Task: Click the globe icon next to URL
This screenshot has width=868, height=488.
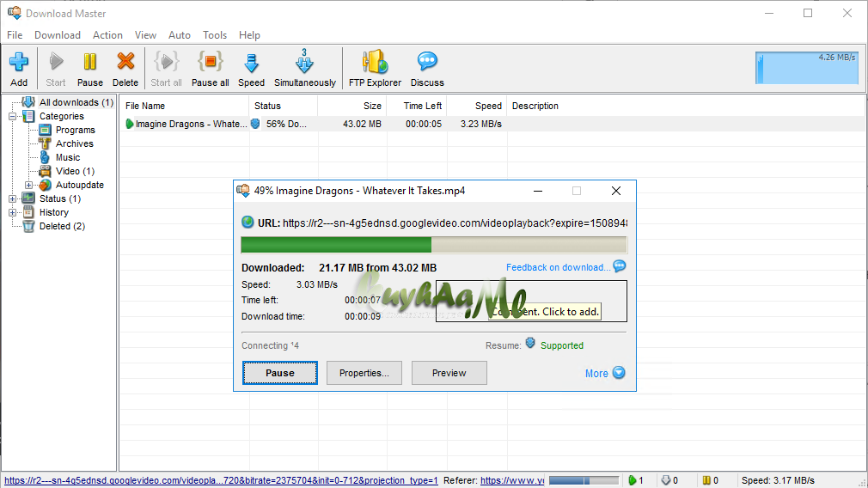Action: [248, 223]
